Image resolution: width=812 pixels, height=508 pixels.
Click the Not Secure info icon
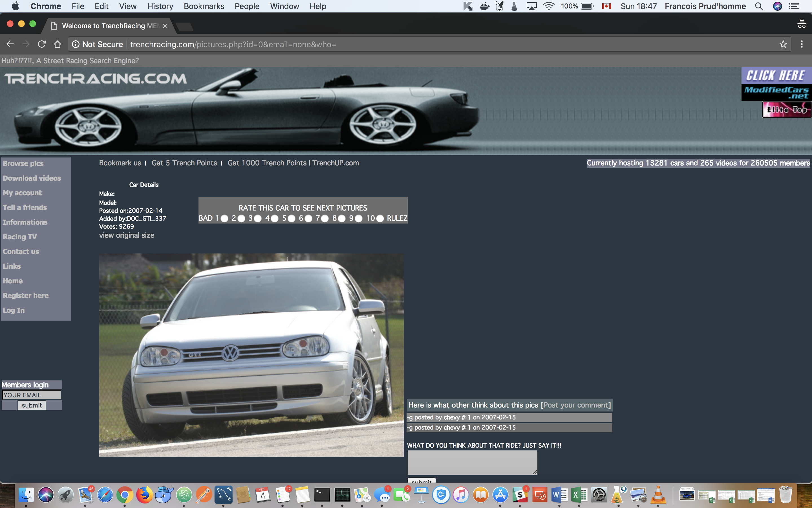coord(76,44)
